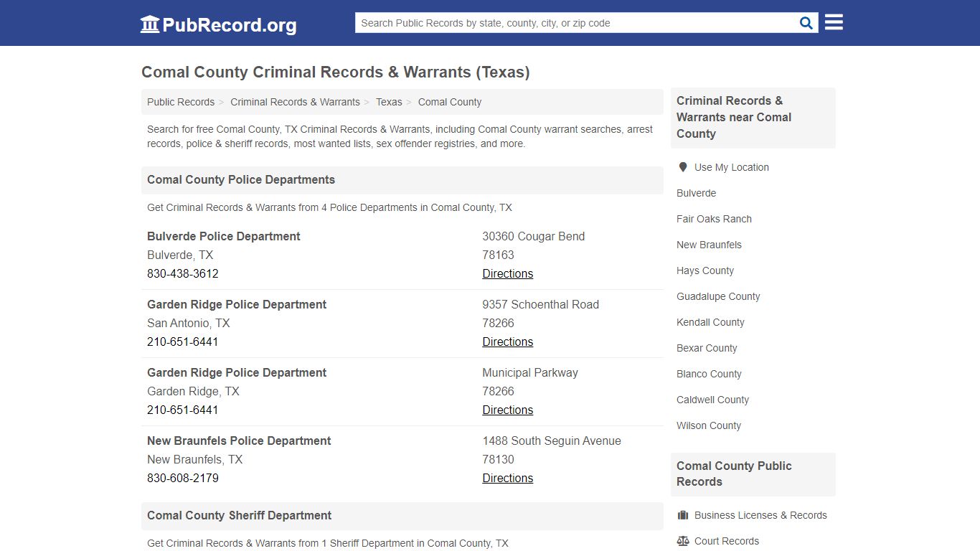Call New Braunfels Police number 830-608-2179
Image resolution: width=980 pixels, height=551 pixels.
click(x=183, y=478)
